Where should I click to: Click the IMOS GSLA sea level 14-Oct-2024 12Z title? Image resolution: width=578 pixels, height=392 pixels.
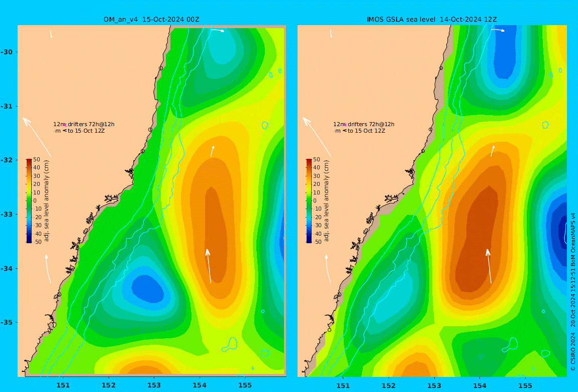click(x=432, y=20)
